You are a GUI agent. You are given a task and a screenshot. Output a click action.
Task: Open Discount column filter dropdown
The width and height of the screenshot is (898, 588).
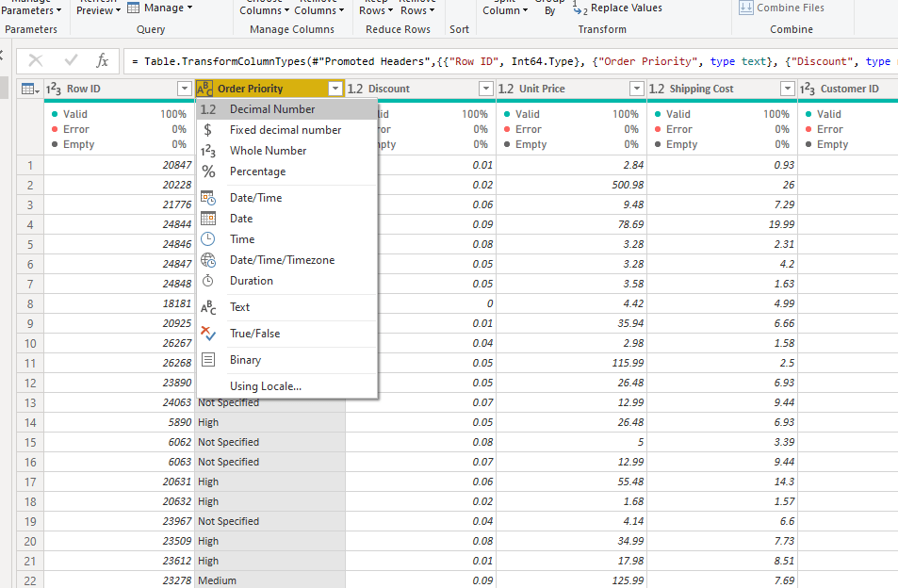click(x=485, y=89)
